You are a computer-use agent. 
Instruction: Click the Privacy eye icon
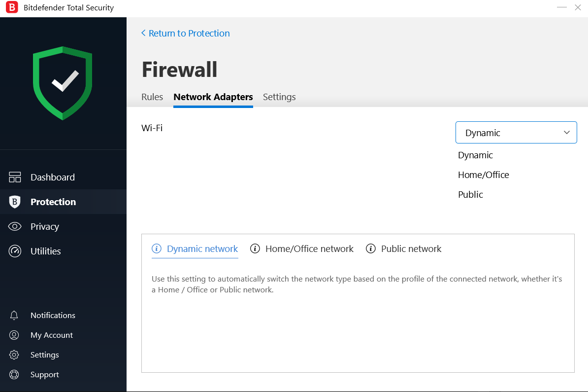pyautogui.click(x=15, y=227)
